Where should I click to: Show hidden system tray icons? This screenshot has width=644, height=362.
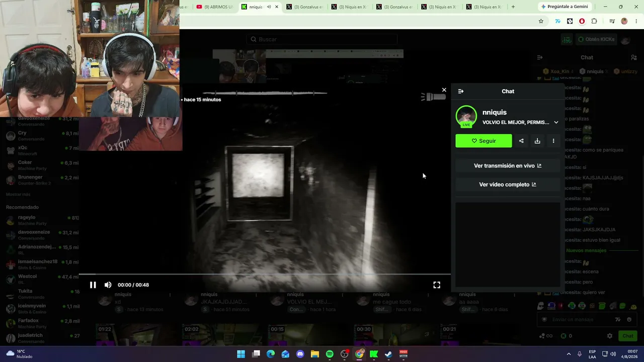pyautogui.click(x=569, y=354)
